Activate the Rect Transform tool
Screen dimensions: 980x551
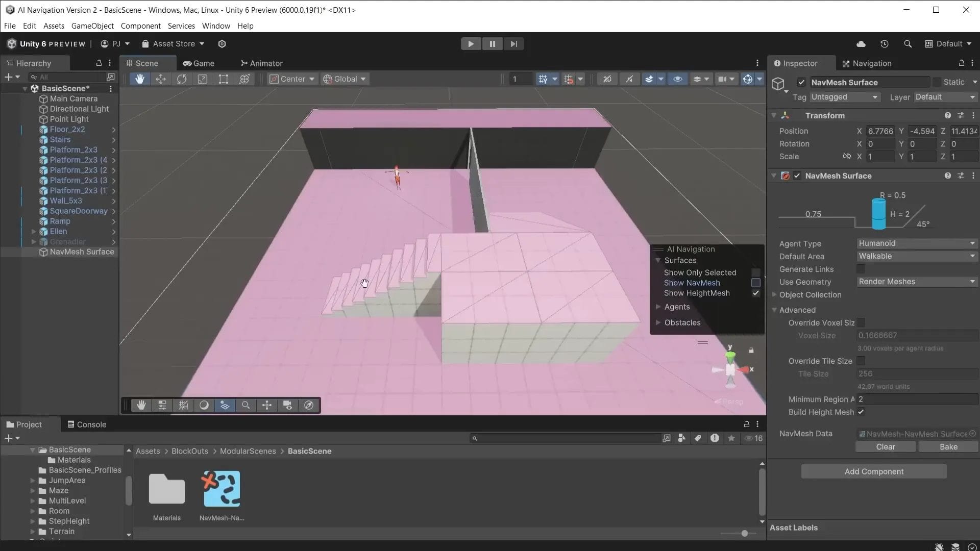(224, 79)
